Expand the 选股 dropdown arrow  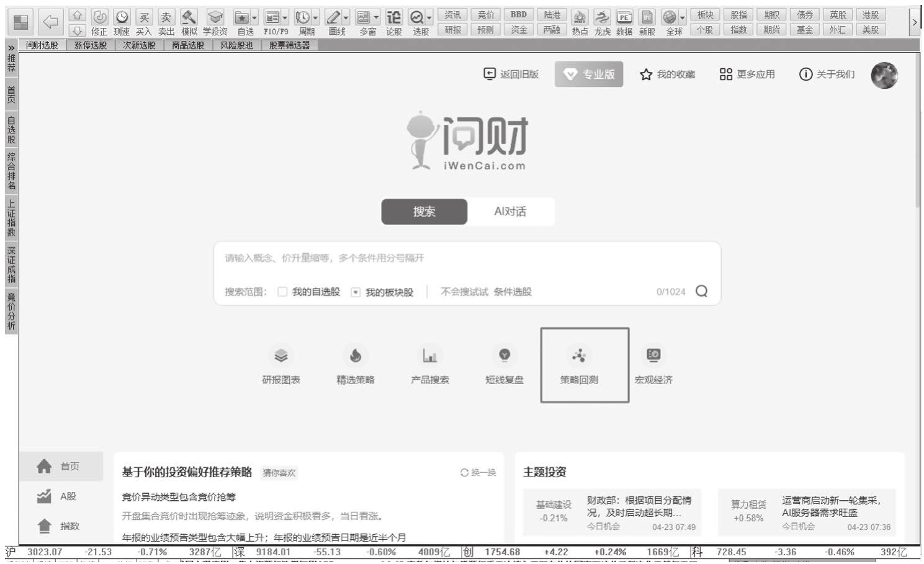click(x=429, y=17)
